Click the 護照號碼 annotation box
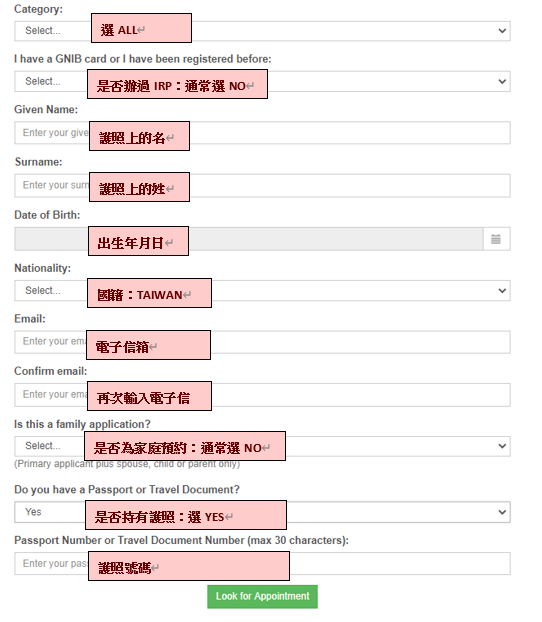Image resolution: width=542 pixels, height=622 pixels. [x=189, y=566]
